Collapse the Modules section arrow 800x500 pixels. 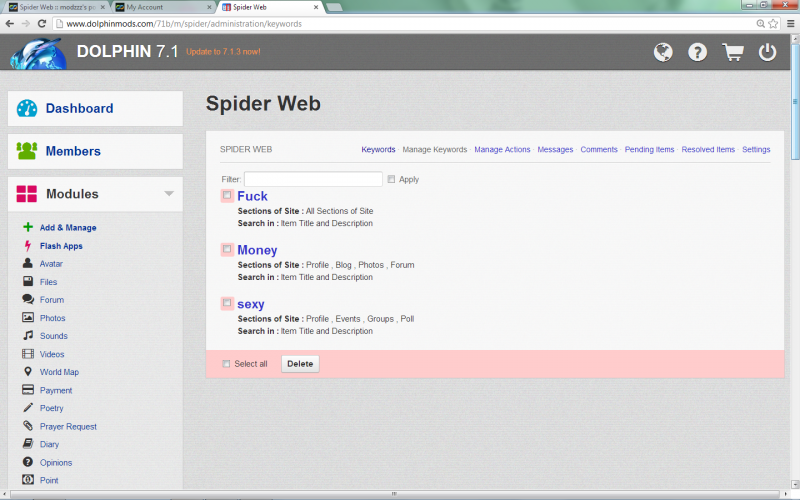tap(169, 194)
